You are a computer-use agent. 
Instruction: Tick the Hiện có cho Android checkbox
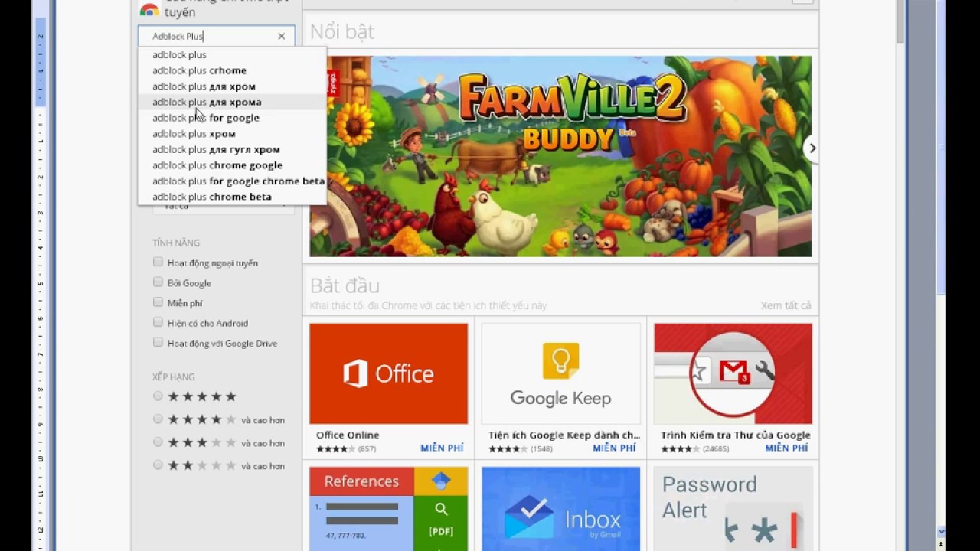pos(158,322)
